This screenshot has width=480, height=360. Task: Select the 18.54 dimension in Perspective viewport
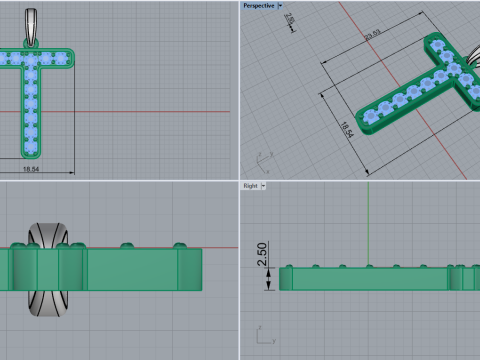click(x=347, y=130)
